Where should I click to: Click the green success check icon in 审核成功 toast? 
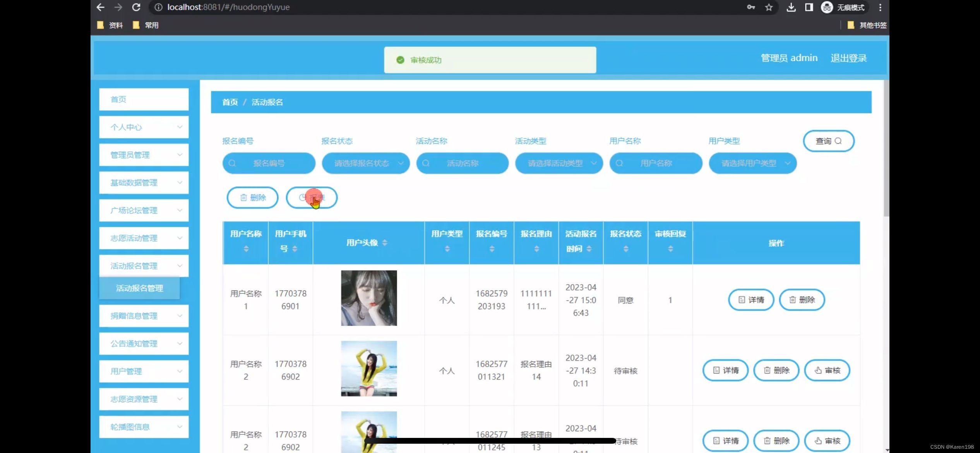pos(400,60)
